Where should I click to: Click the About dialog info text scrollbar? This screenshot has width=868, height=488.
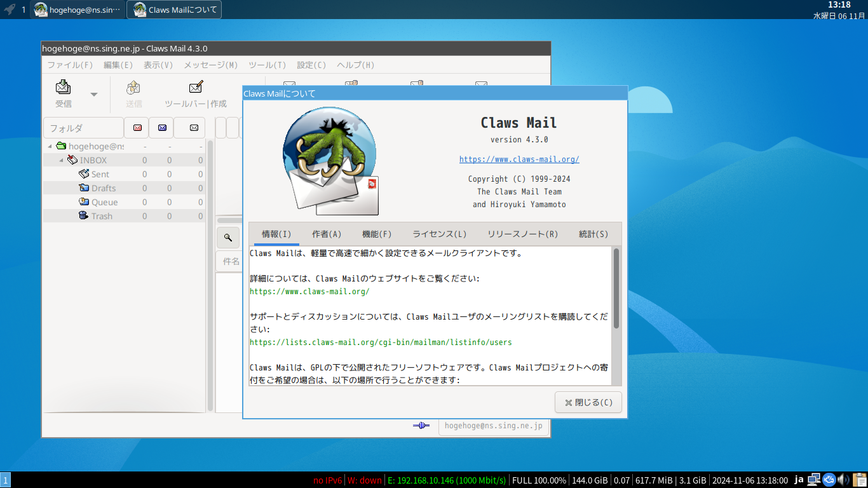pyautogui.click(x=616, y=288)
